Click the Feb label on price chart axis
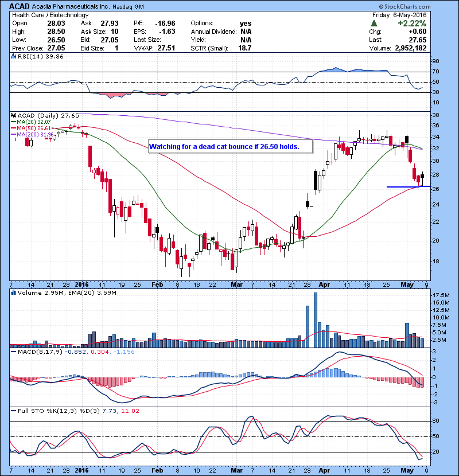 [157, 284]
